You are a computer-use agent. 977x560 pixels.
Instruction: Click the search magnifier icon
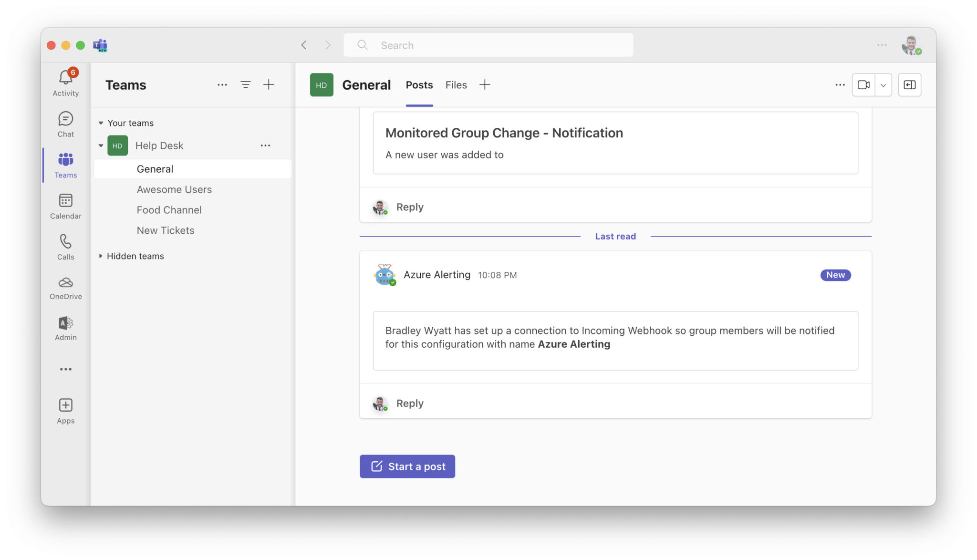[x=363, y=45]
